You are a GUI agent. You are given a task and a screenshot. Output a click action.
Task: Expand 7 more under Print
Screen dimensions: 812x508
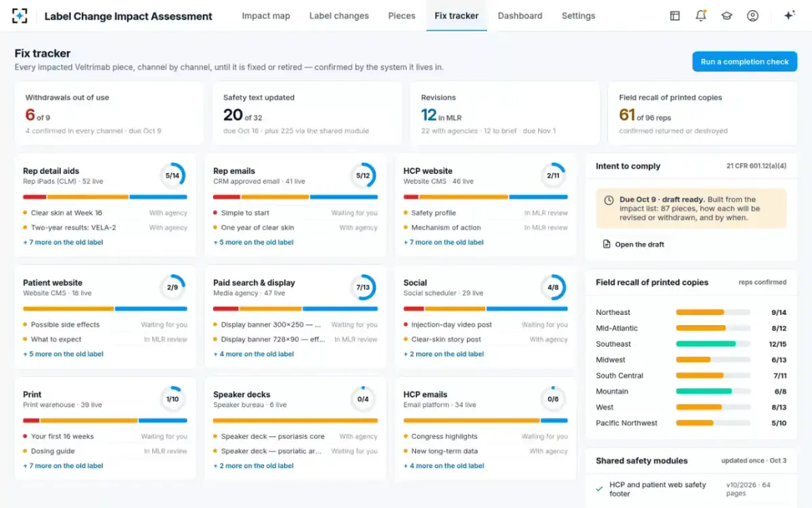(x=63, y=466)
